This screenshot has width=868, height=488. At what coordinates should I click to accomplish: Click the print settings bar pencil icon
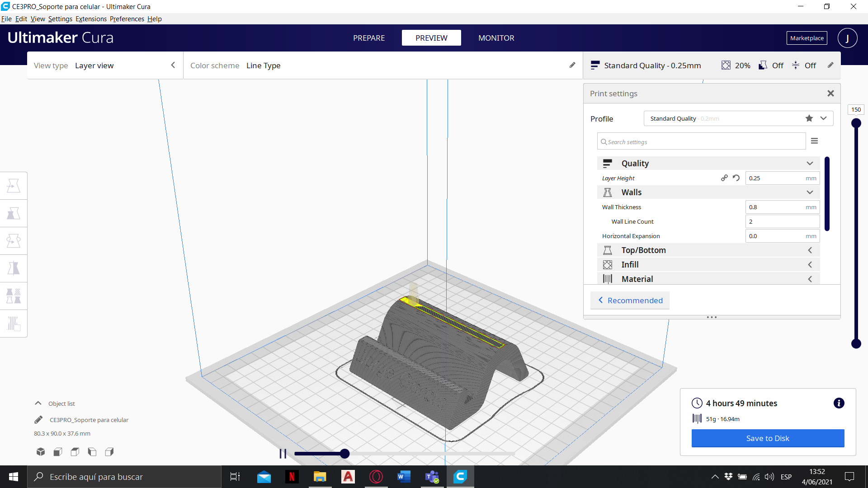click(x=830, y=65)
